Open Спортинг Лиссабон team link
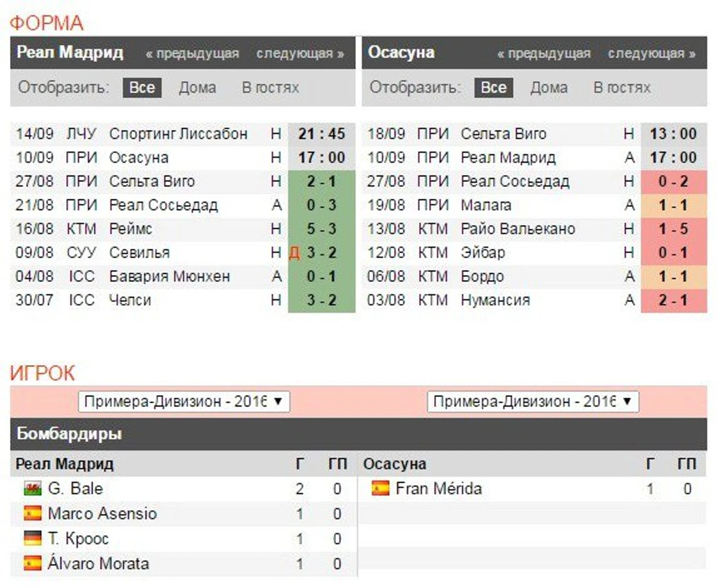 (178, 134)
